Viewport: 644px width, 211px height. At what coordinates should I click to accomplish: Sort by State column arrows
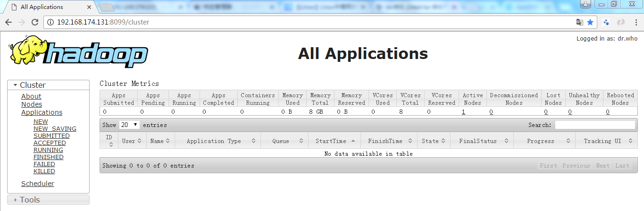443,141
